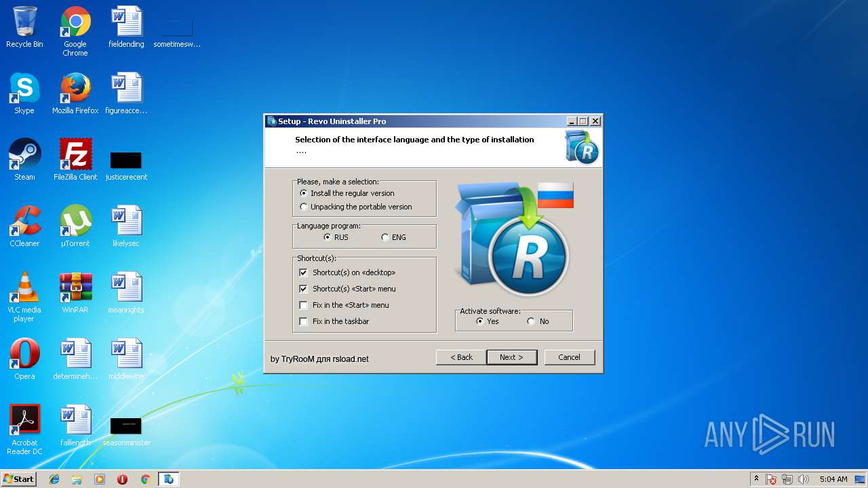Viewport: 868px width, 488px height.
Task: Select Install the regular version option
Action: click(x=347, y=193)
